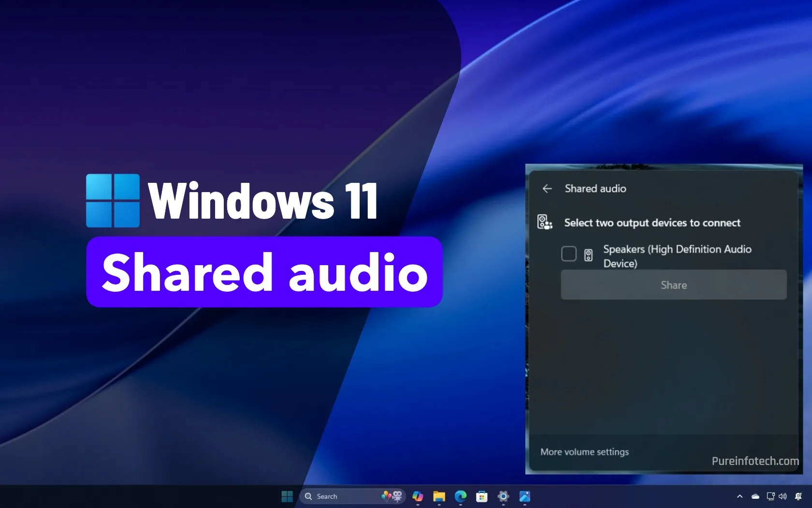Image resolution: width=812 pixels, height=508 pixels.
Task: Click the speaker device icon beside Speakers
Action: (588, 255)
